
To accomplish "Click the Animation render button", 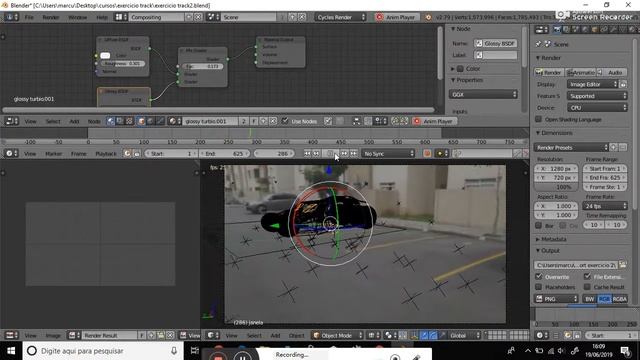I will pyautogui.click(x=580, y=72).
